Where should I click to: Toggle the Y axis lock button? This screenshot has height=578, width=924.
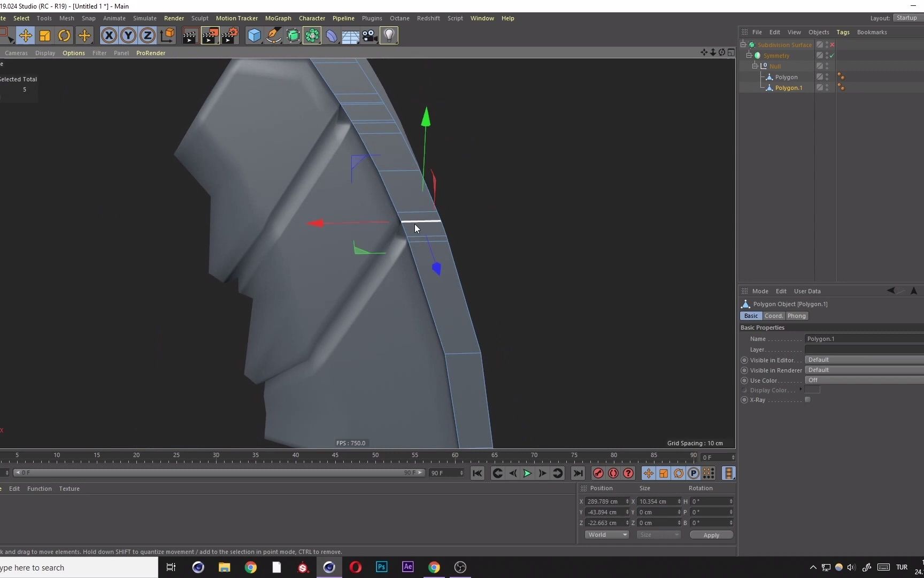[128, 35]
